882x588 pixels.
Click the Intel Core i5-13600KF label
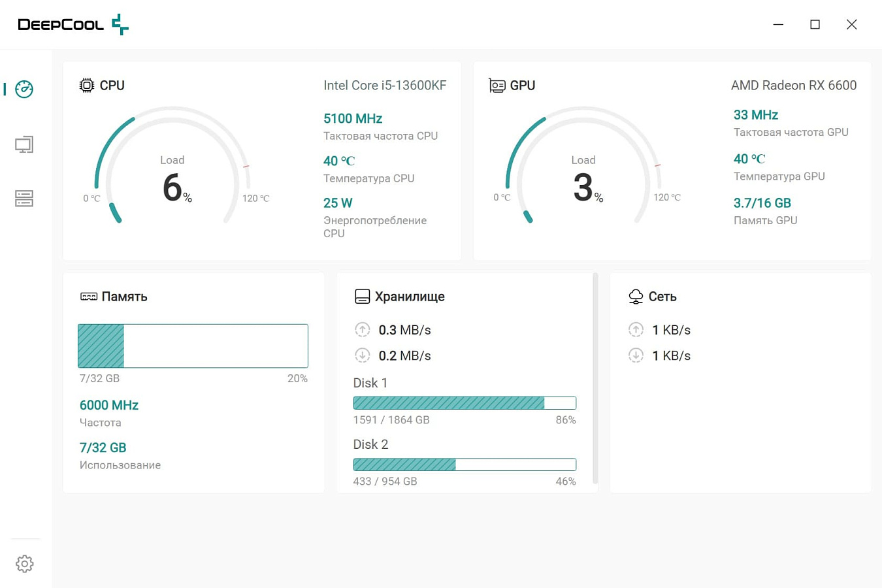click(385, 86)
